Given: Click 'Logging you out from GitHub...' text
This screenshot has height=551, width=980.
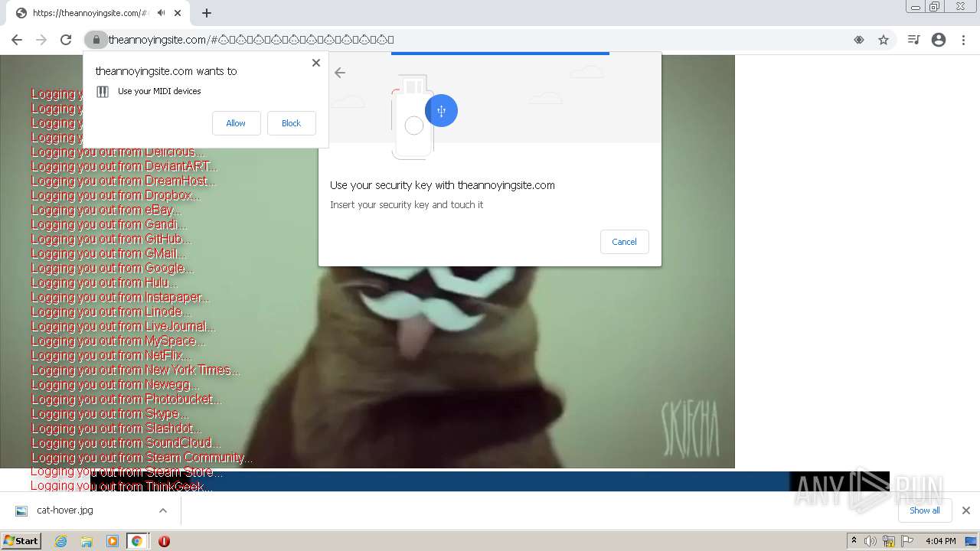Looking at the screenshot, I should click(111, 239).
